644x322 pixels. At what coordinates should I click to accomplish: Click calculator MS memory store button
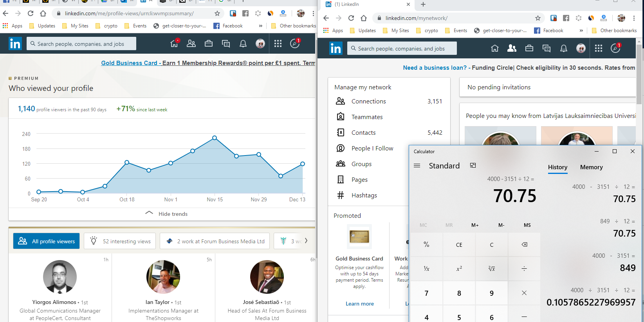pyautogui.click(x=527, y=225)
